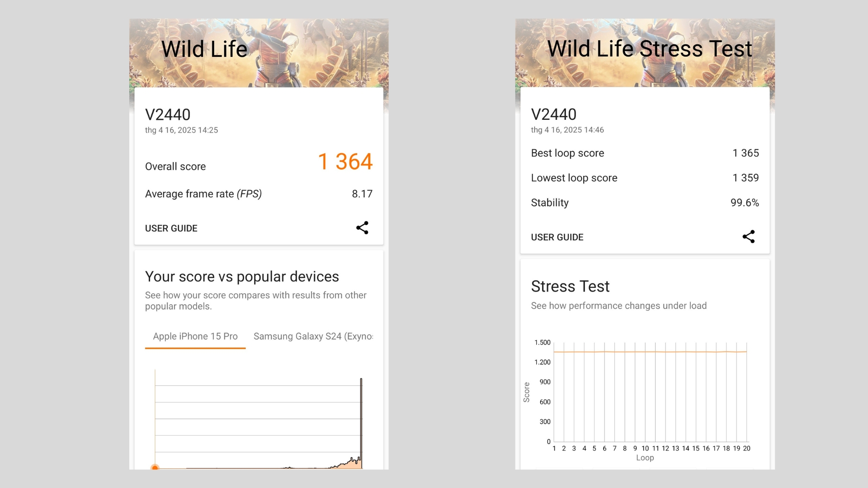Click the date thg 4 16, 2025 14:25
868x488 pixels.
point(181,130)
